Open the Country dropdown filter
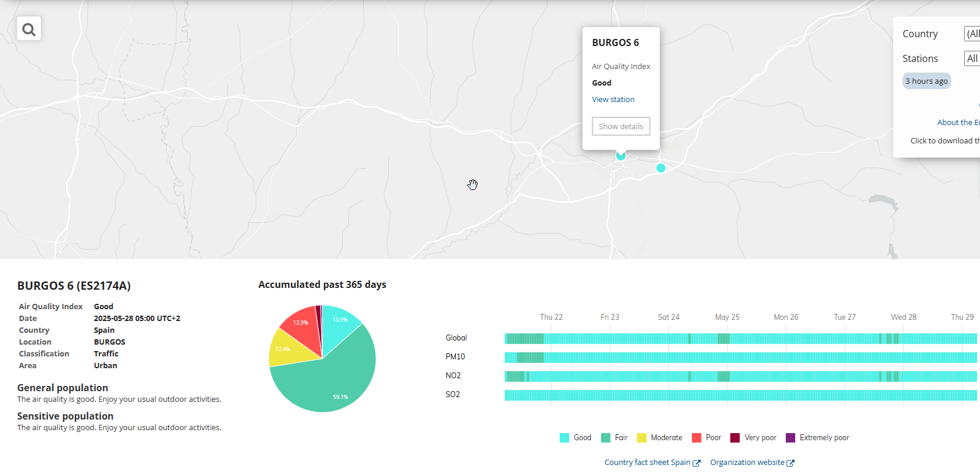The width and height of the screenshot is (980, 475). coord(971,34)
